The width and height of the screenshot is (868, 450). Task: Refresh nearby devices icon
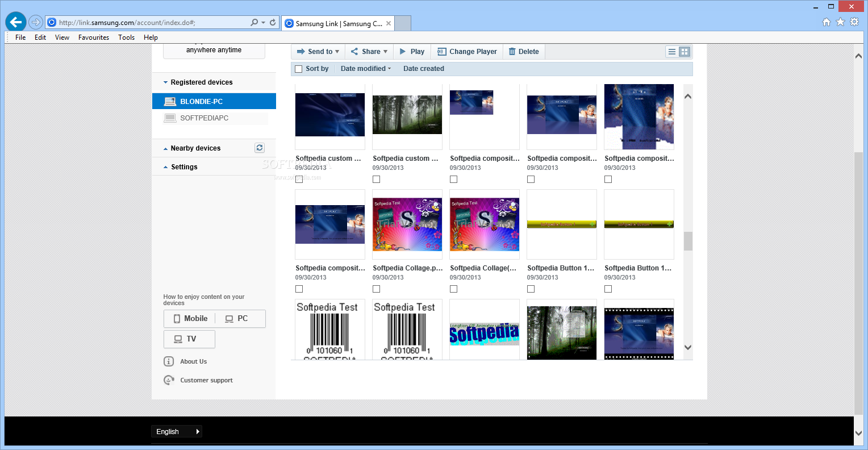pyautogui.click(x=260, y=148)
